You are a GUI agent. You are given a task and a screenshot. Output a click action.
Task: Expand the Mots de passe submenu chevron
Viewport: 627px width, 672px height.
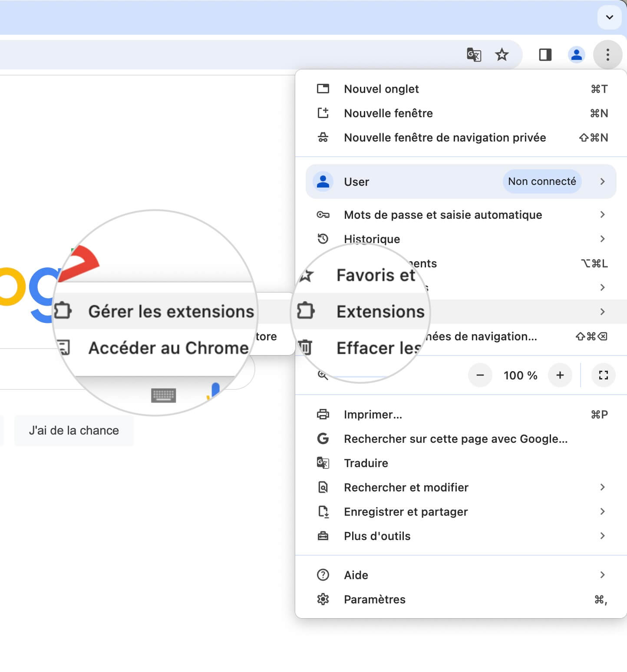point(602,214)
